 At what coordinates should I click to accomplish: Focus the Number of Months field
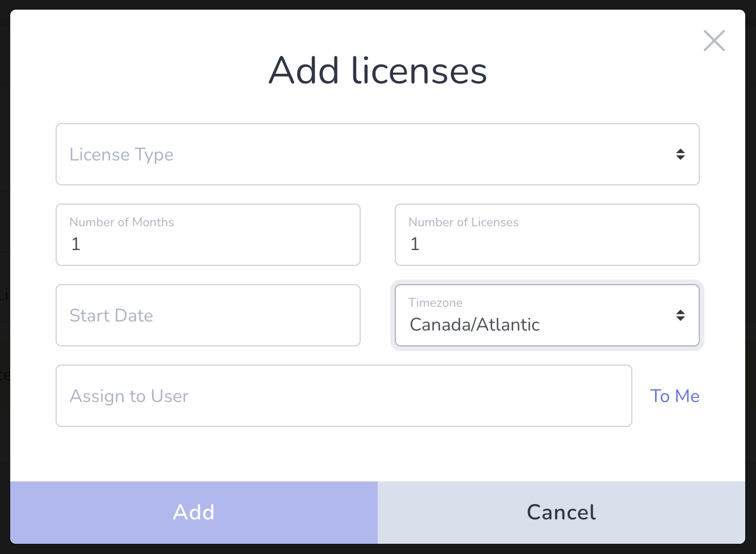208,235
